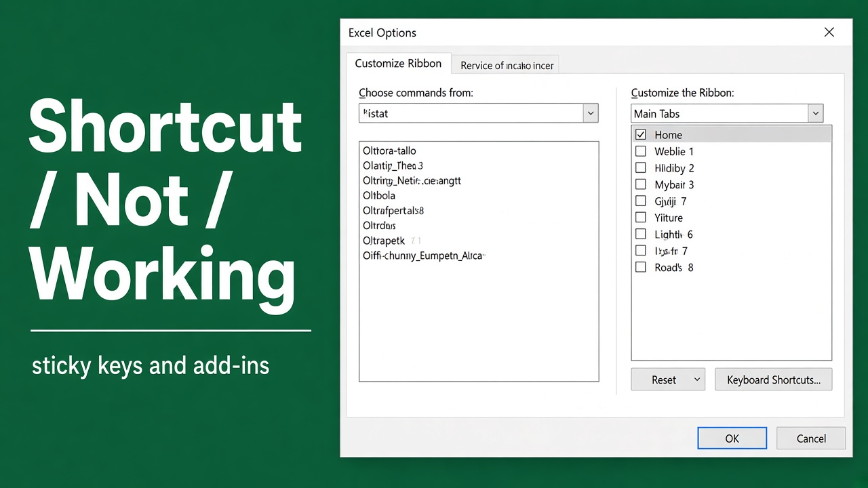This screenshot has width=868, height=488.
Task: Uncheck the Home checkbox
Action: pyautogui.click(x=640, y=135)
